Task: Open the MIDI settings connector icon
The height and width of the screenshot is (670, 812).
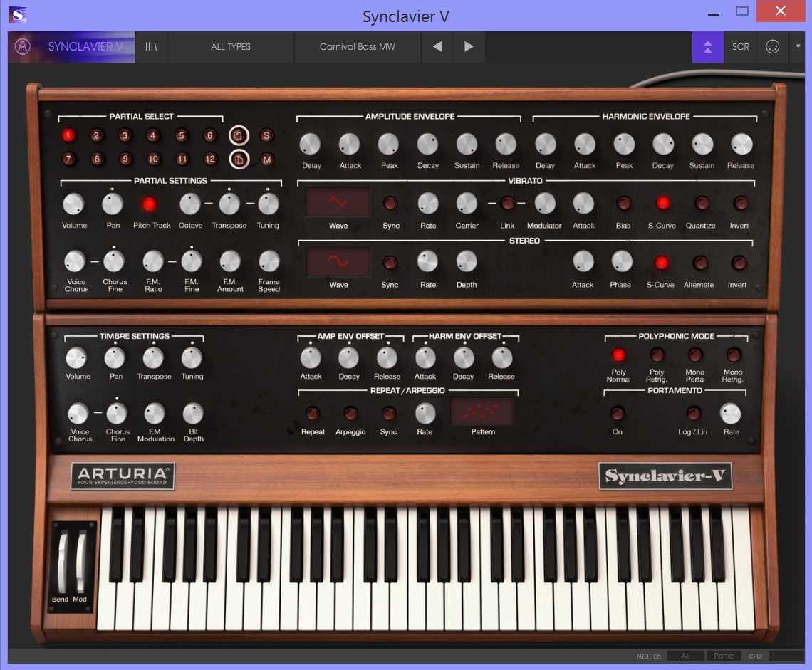Action: [x=772, y=47]
